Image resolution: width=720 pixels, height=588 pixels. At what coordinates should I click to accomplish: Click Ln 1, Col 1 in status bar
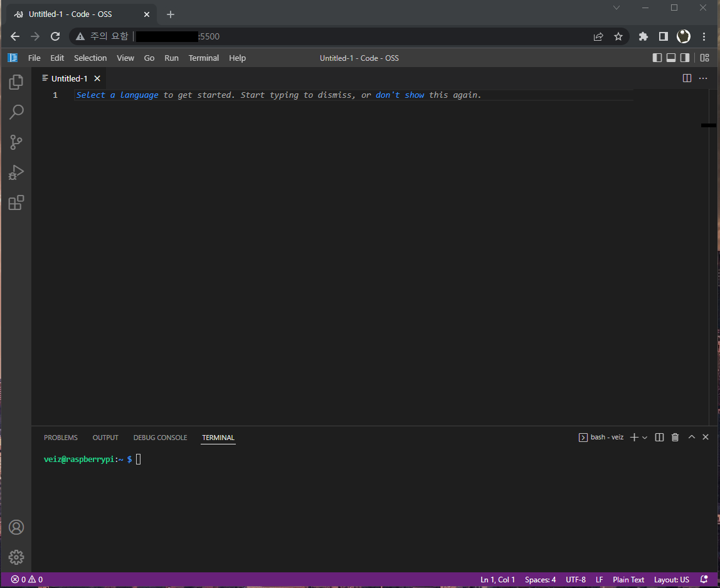point(497,580)
